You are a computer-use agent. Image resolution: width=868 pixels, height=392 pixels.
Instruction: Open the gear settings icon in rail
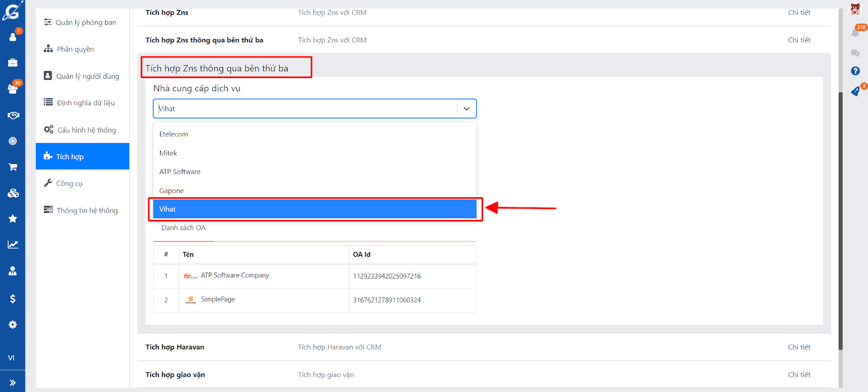click(x=12, y=325)
